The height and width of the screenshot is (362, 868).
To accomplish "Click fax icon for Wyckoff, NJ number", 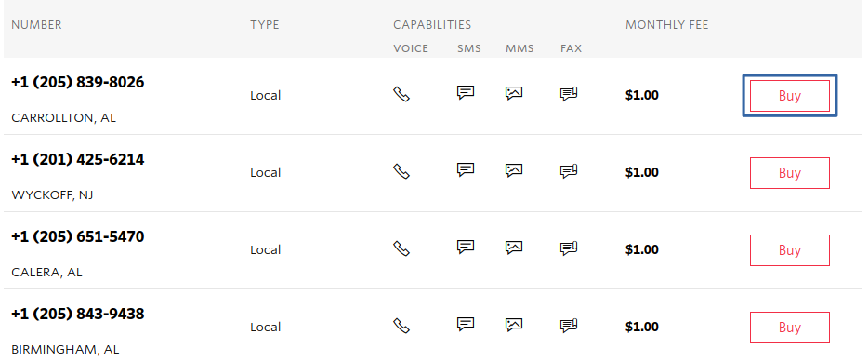I will [x=569, y=171].
